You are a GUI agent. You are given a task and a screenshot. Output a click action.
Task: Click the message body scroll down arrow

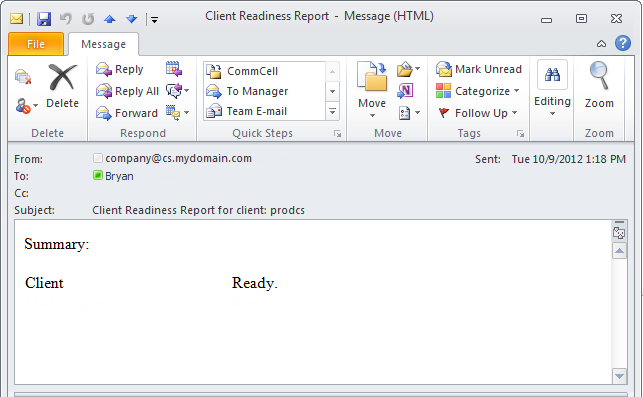(619, 376)
